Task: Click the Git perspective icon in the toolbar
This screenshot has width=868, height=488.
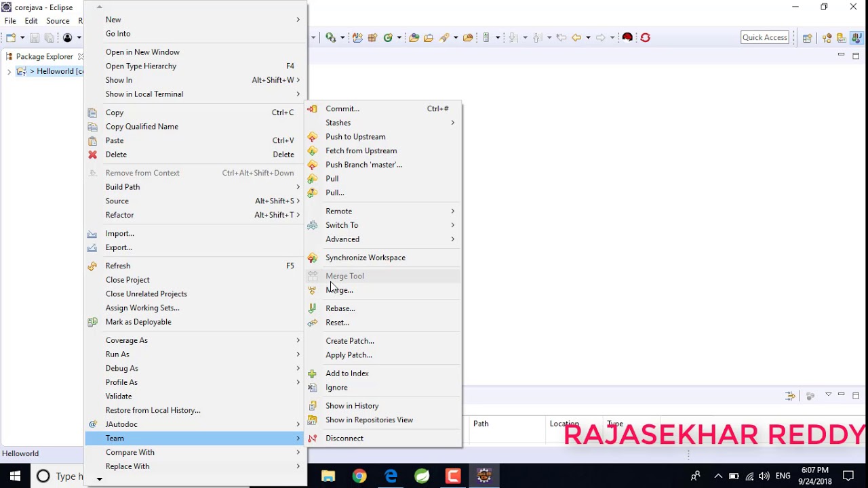Action: [x=842, y=38]
